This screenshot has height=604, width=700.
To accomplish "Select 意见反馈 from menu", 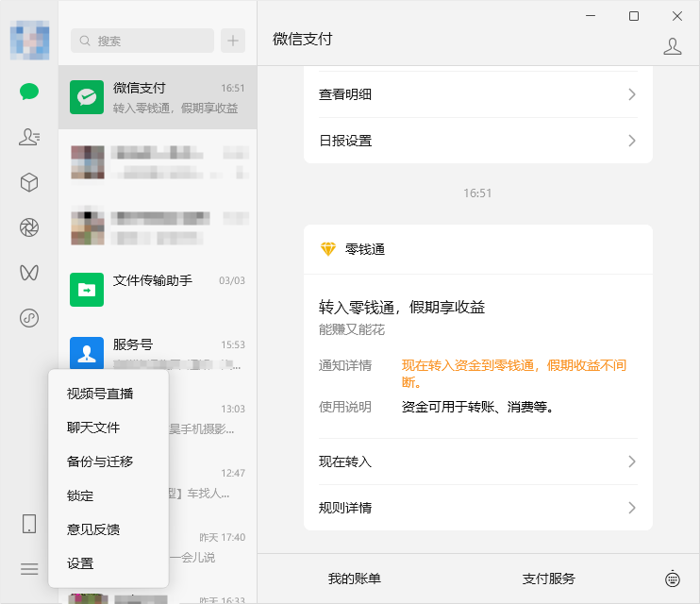I will click(x=108, y=529).
